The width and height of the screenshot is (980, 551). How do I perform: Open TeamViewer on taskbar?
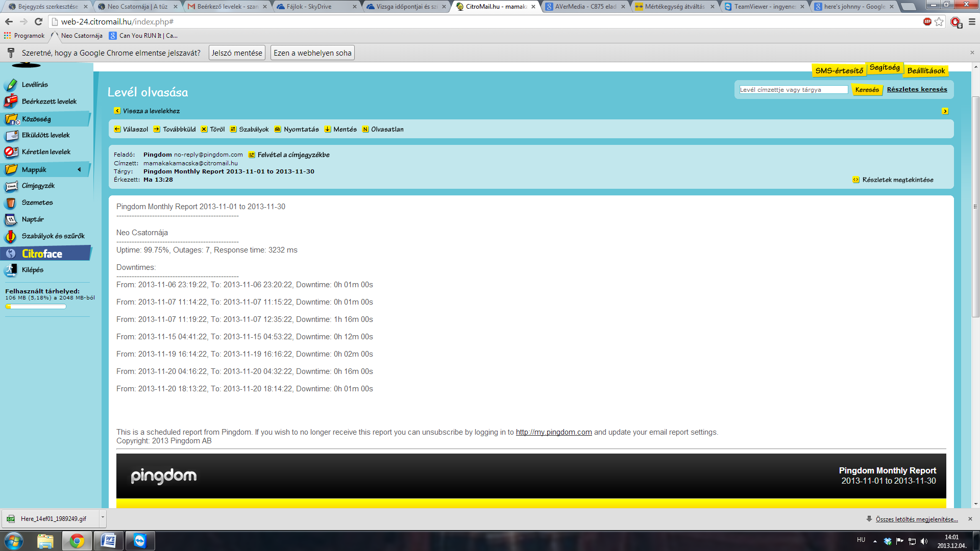(x=140, y=541)
